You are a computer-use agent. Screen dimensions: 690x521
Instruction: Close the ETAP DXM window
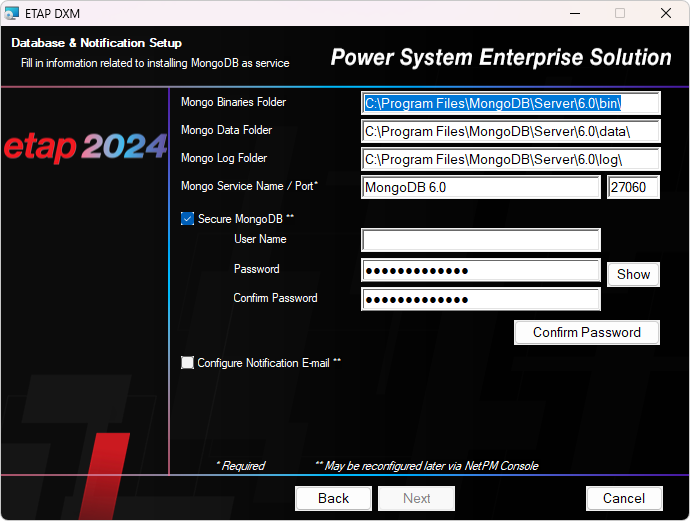tap(666, 13)
